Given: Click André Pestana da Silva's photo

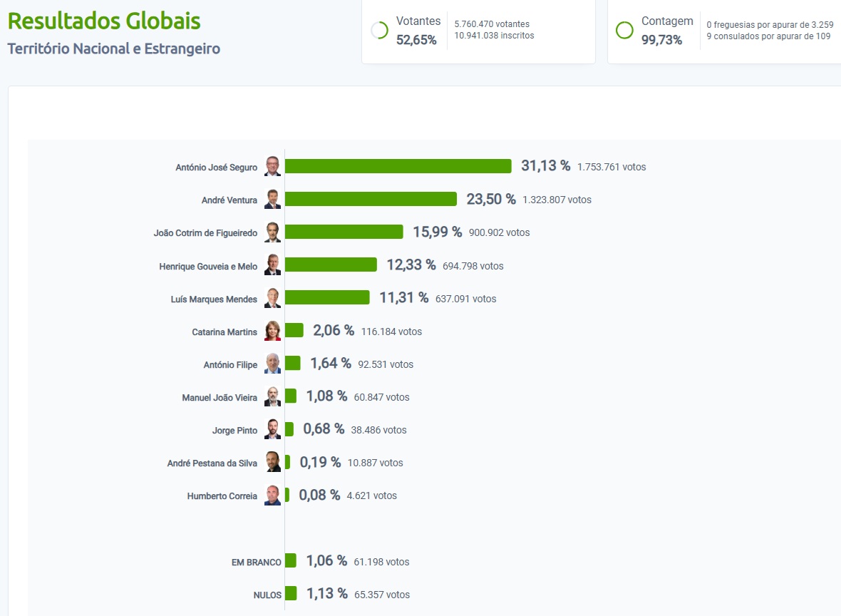Looking at the screenshot, I should coord(272,462).
